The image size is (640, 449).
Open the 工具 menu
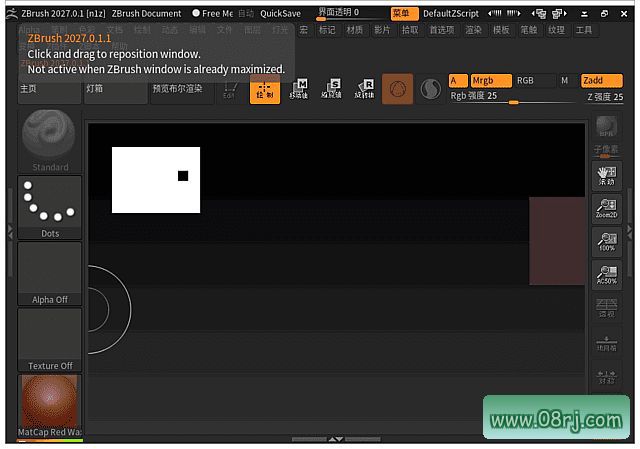[x=584, y=30]
